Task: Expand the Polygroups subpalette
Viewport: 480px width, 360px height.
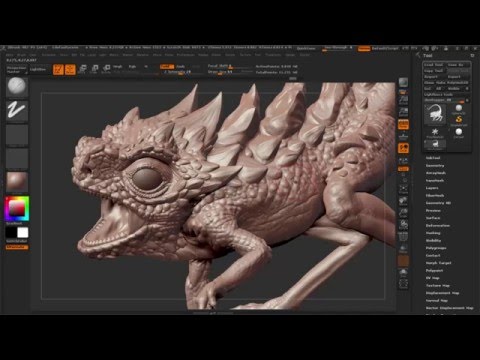Action: pos(436,248)
